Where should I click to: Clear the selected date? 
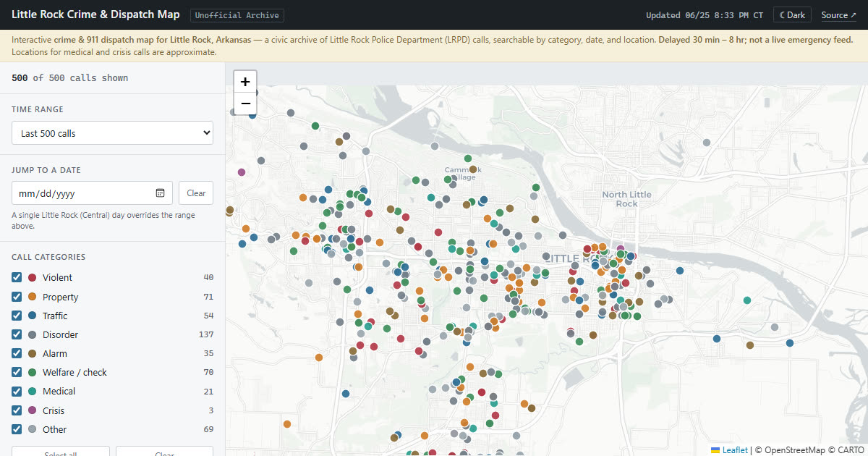196,193
